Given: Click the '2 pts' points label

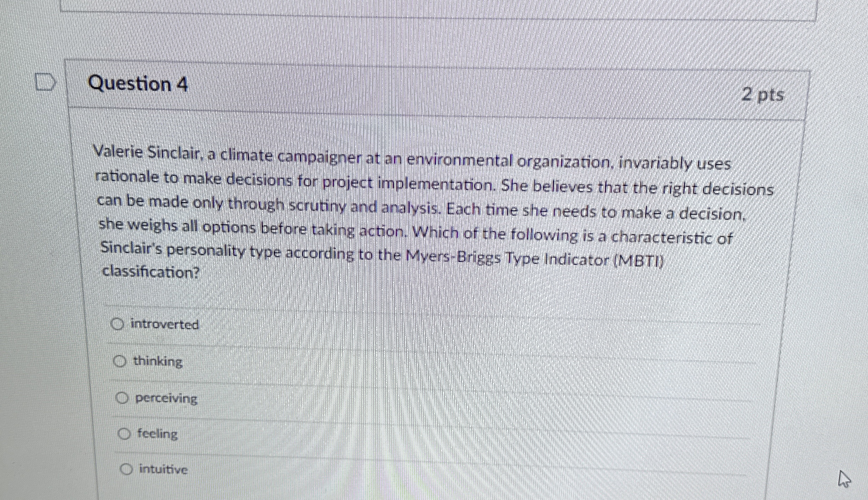Looking at the screenshot, I should click(762, 95).
